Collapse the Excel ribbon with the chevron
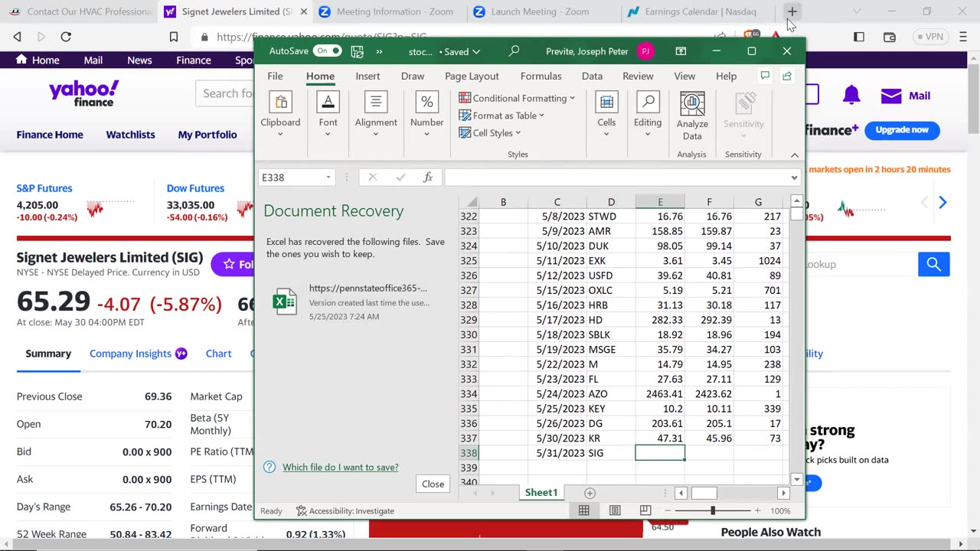980x551 pixels. click(795, 155)
